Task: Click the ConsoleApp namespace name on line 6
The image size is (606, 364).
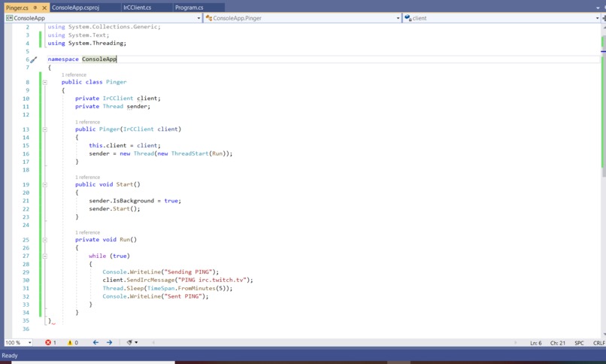Action: (x=99, y=59)
